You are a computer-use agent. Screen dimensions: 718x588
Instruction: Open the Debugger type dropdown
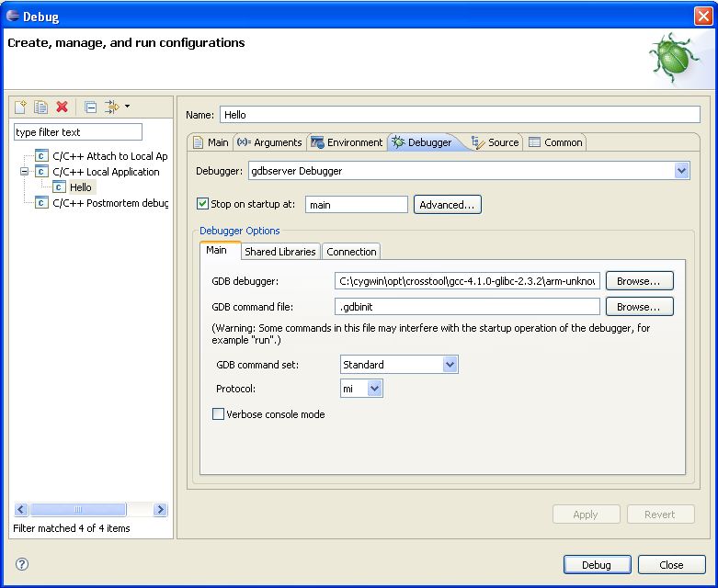click(681, 171)
